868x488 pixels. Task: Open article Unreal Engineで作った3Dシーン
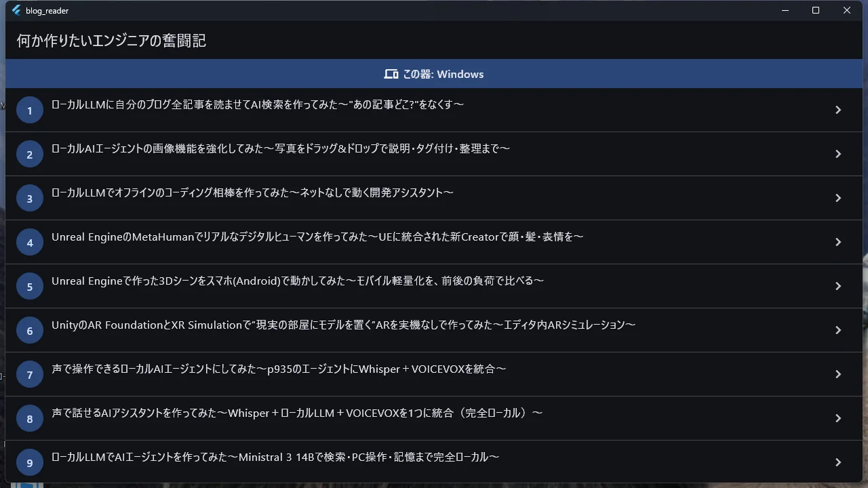pos(434,286)
